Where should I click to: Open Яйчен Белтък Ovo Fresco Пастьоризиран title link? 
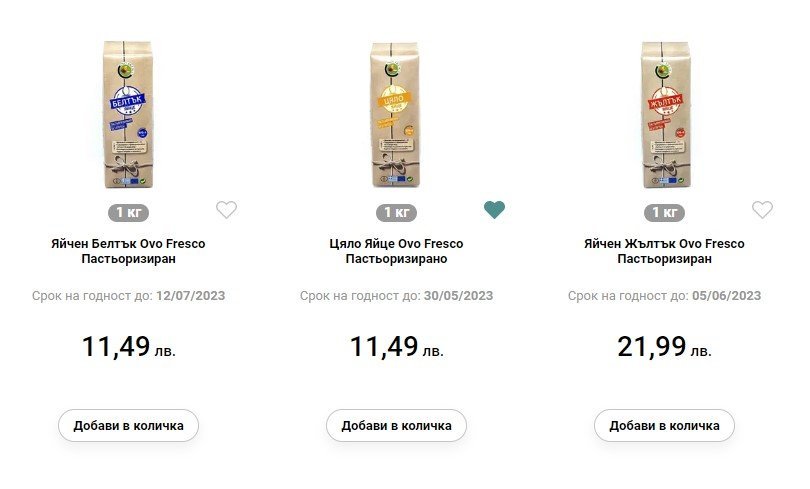point(128,251)
